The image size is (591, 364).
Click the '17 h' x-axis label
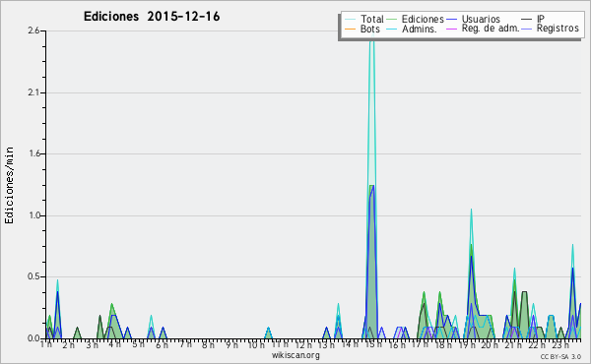point(421,344)
